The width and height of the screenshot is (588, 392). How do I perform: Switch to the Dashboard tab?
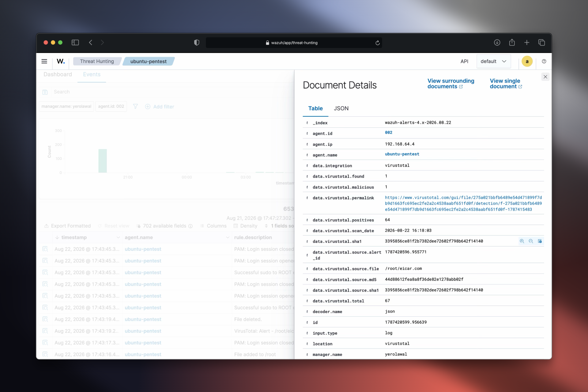58,74
